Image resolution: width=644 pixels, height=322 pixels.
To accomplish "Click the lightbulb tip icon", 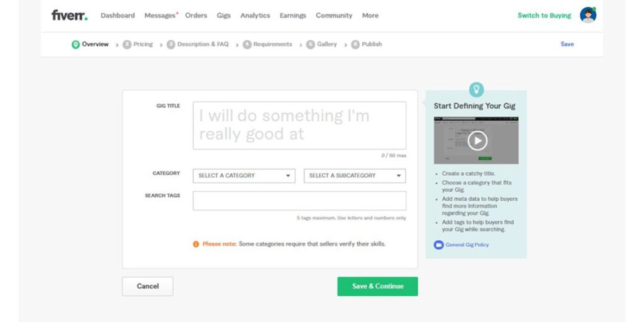I will [x=476, y=89].
